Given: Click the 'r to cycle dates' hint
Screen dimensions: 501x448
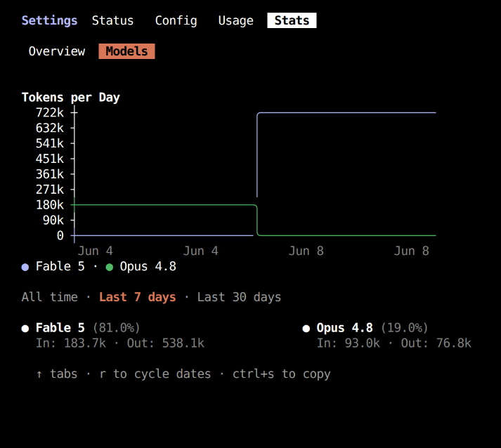Looking at the screenshot, I should coord(155,374).
